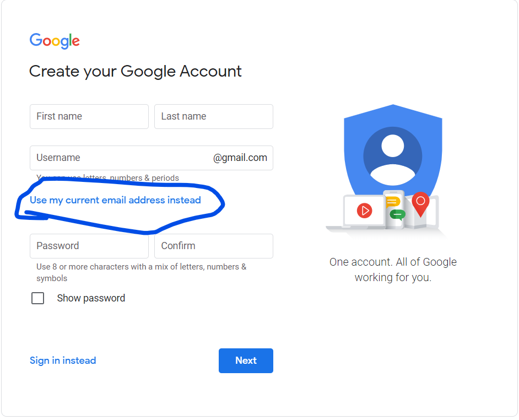
Task: Click the "Show password" label text
Action: tap(91, 298)
